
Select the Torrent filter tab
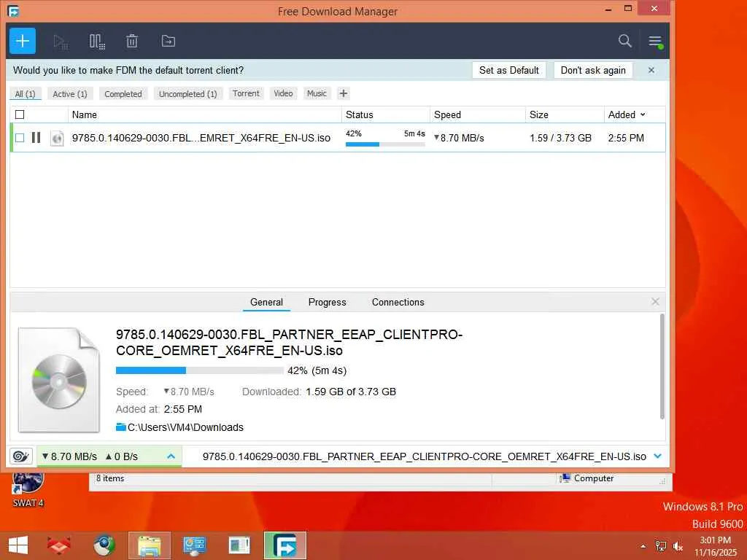tap(246, 93)
